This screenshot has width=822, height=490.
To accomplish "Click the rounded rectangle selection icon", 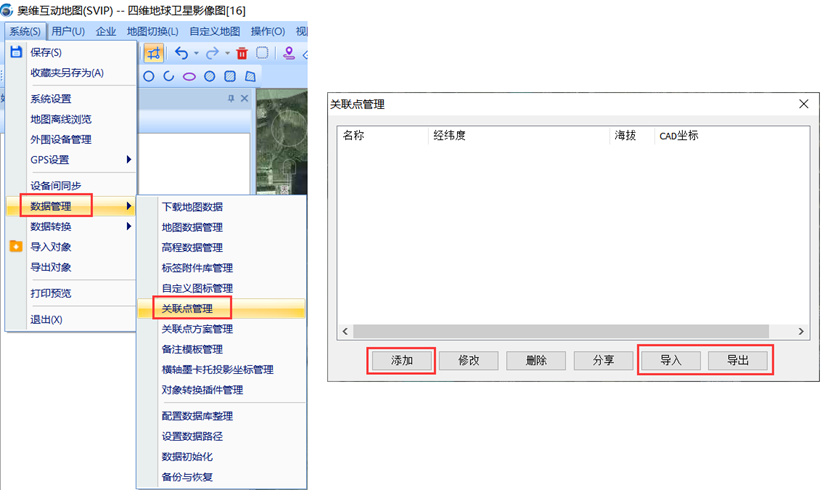I will pos(262,53).
